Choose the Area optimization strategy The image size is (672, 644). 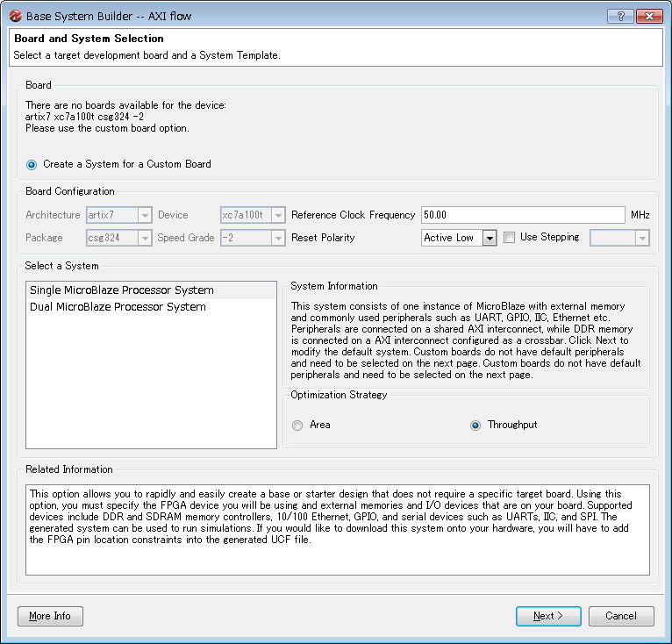(298, 426)
